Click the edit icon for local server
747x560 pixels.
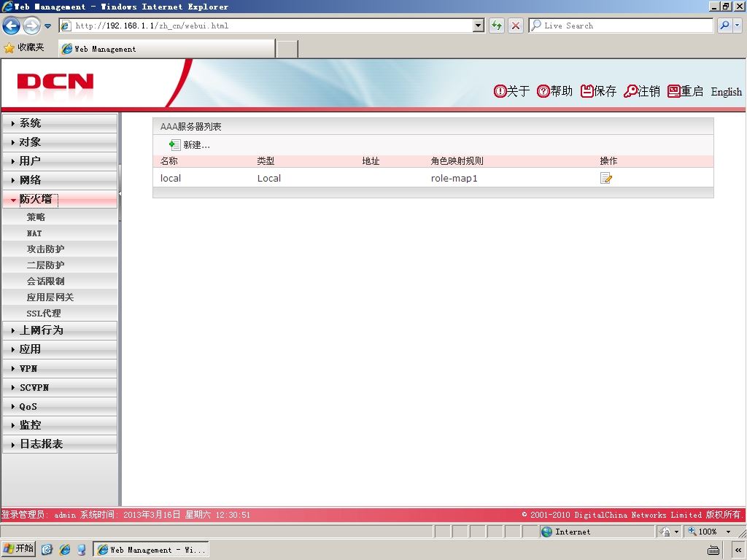point(606,178)
